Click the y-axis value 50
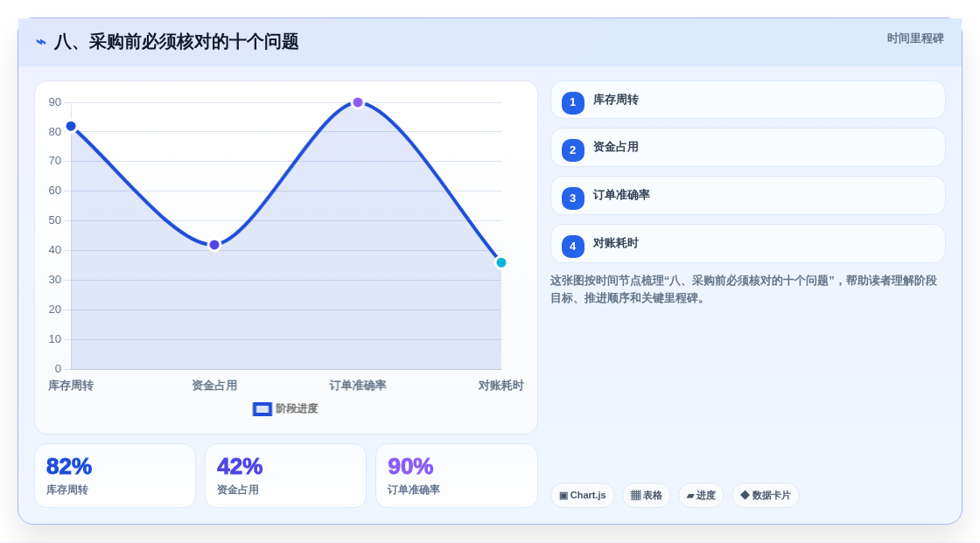 tap(55, 220)
